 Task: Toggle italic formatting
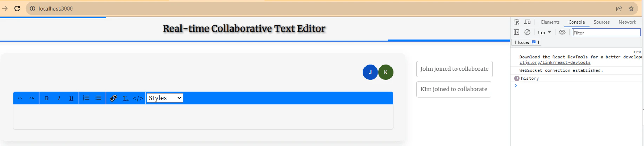point(59,98)
